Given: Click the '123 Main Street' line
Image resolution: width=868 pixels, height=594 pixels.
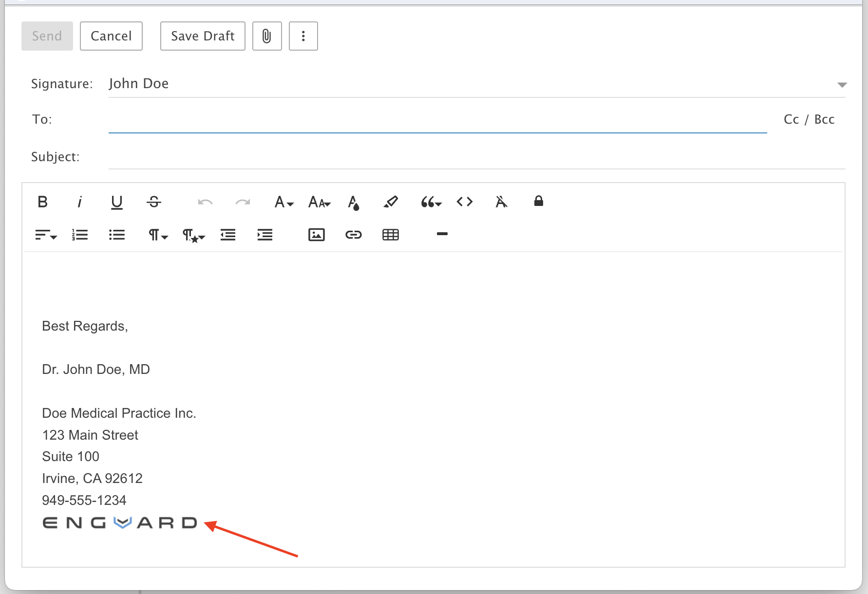Looking at the screenshot, I should (90, 435).
